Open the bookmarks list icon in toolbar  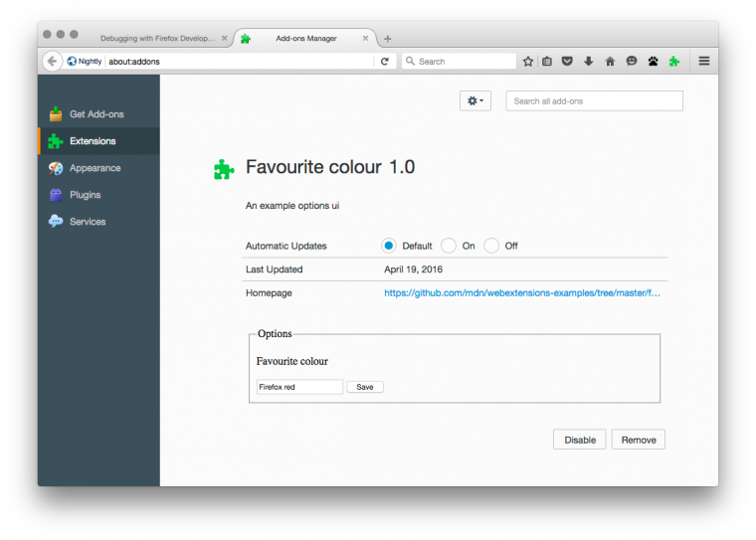[547, 62]
